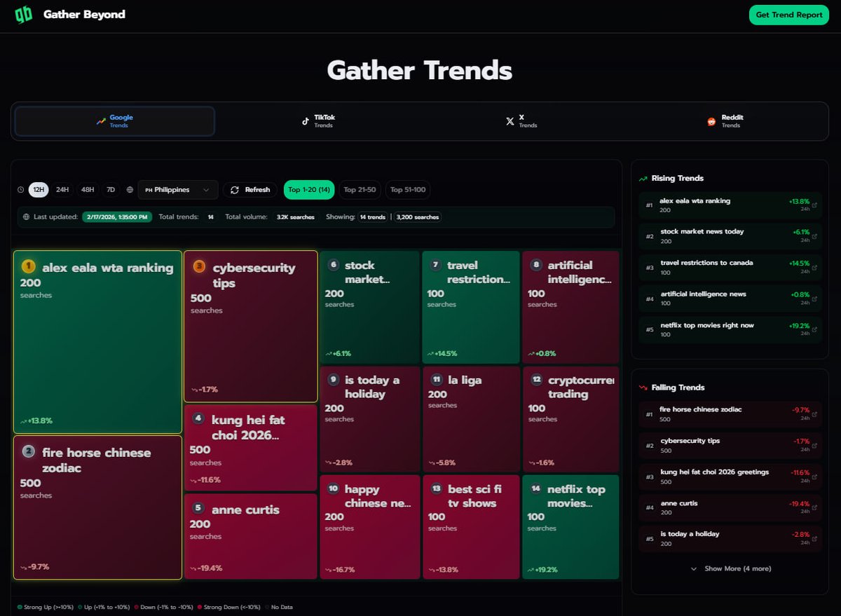The height and width of the screenshot is (616, 841).
Task: Open the netflix top movies tile
Action: [x=571, y=527]
